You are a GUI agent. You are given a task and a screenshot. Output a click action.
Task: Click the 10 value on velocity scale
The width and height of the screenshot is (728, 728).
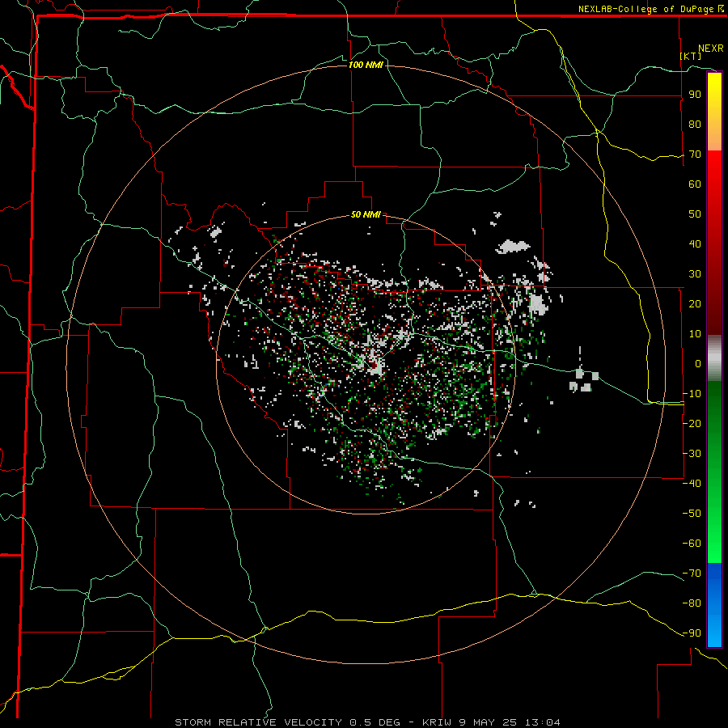pyautogui.click(x=695, y=334)
